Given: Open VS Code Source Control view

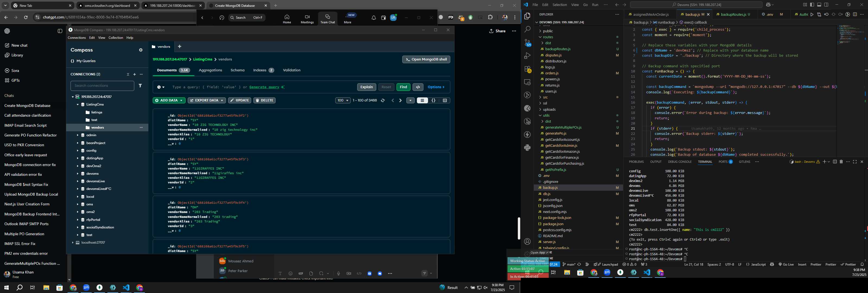Looking at the screenshot, I should [527, 43].
